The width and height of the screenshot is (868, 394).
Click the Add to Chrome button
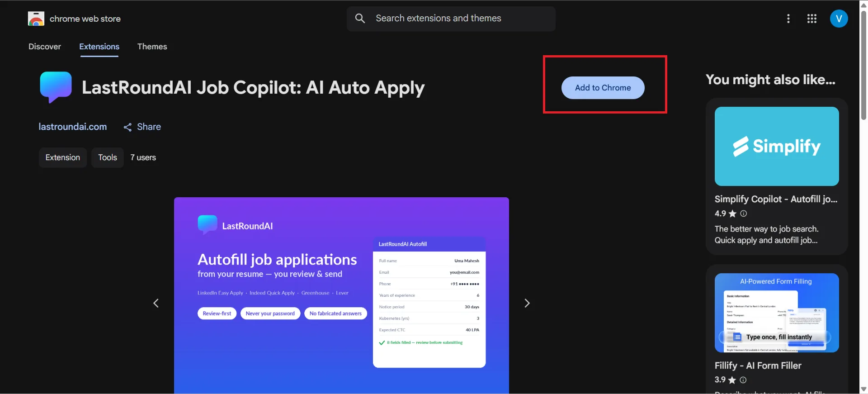point(603,88)
